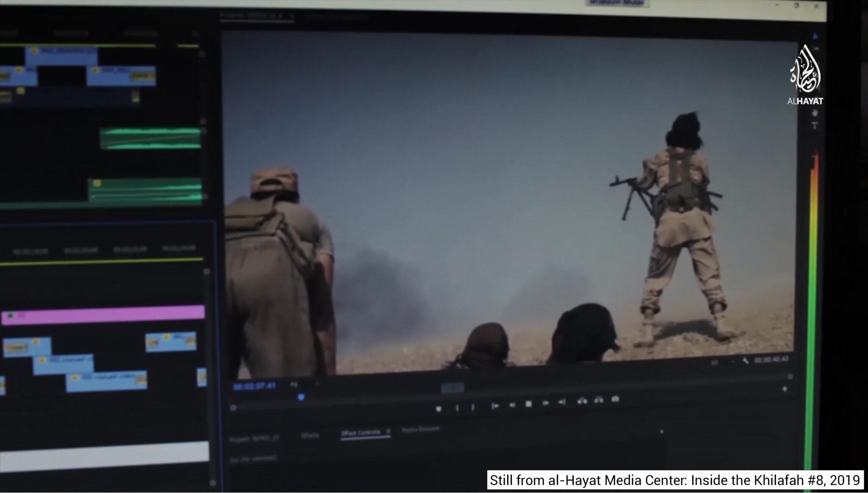Click the Mark Out bracket button
The image size is (868, 493).
(473, 407)
